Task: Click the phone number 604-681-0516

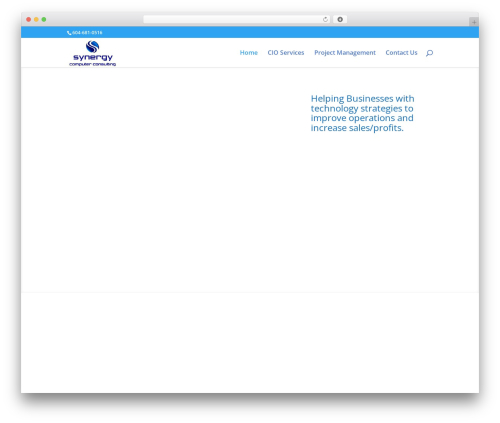Action: pos(87,33)
